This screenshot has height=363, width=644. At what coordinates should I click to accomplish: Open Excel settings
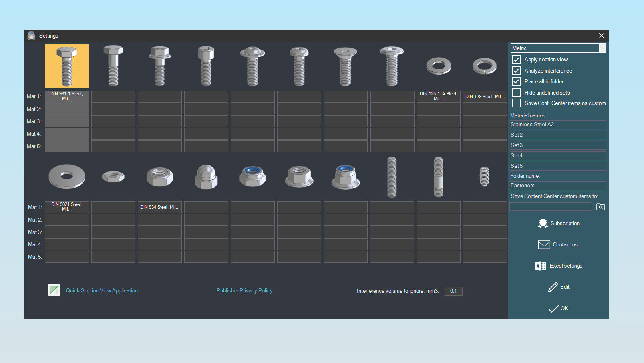(x=558, y=266)
